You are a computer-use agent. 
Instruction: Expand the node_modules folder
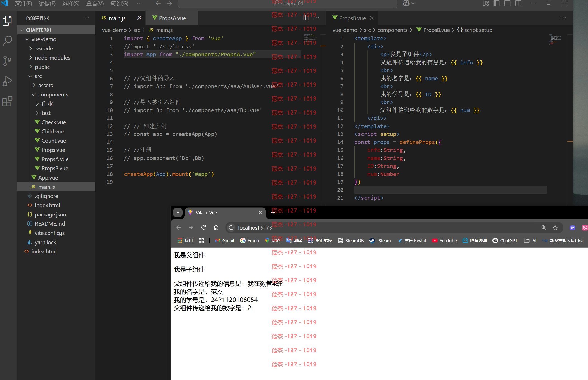56,58
